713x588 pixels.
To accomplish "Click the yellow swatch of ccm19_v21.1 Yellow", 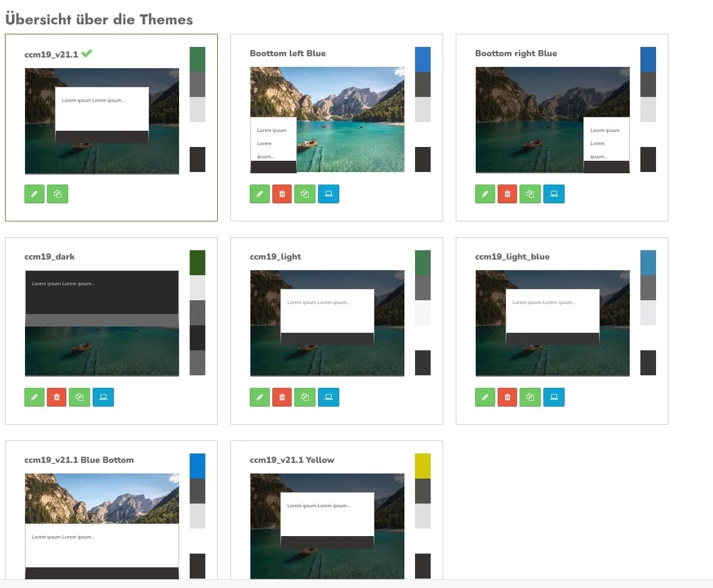I will [x=423, y=466].
